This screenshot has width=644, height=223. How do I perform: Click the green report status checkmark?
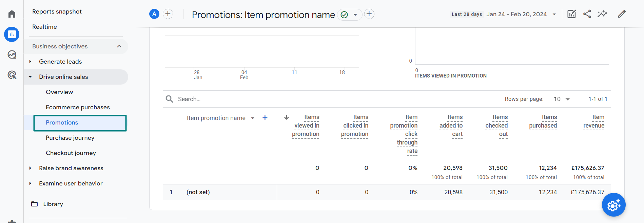click(x=344, y=15)
